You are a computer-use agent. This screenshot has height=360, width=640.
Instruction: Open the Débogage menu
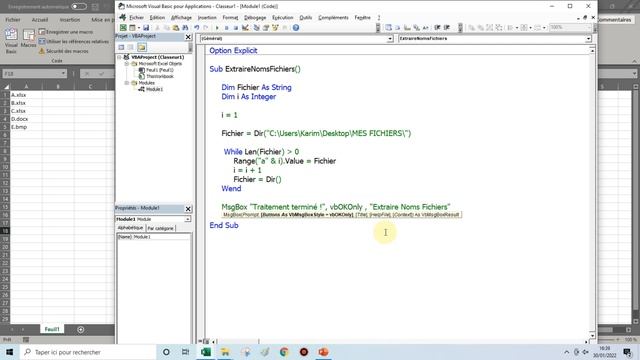coord(255,18)
